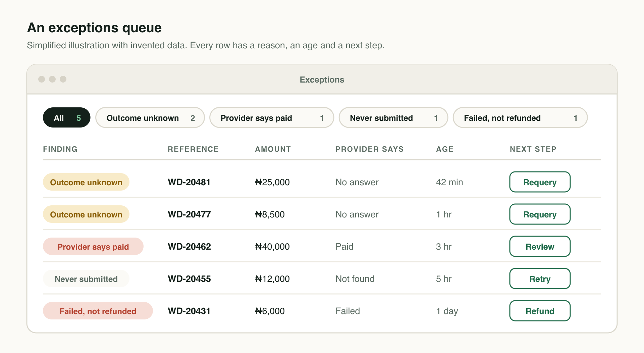Click the ₦8,500 amount
644x353 pixels.
point(270,214)
